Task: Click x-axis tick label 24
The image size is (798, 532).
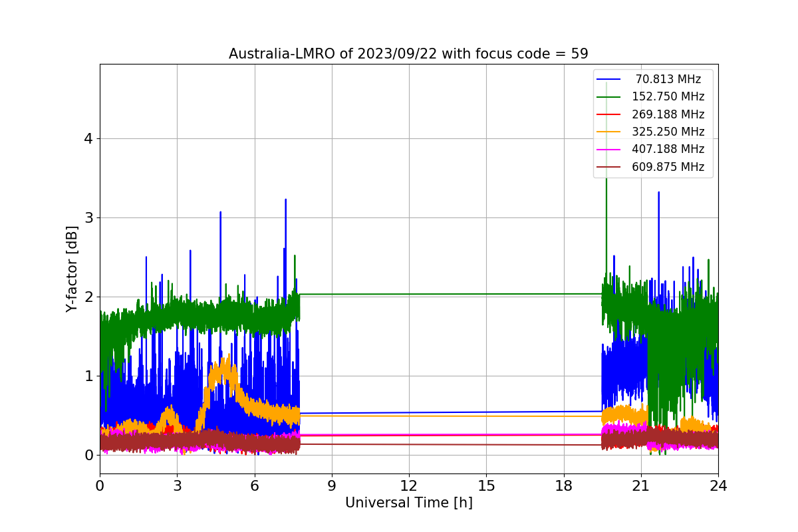Action: coord(718,485)
